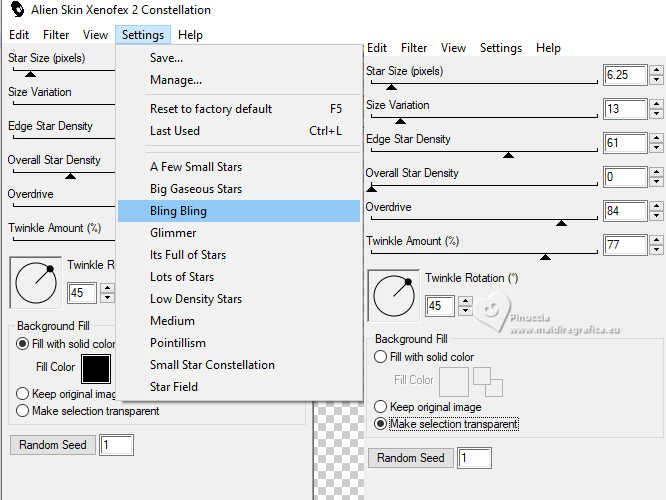Pick the Star Field preset

pos(239,387)
